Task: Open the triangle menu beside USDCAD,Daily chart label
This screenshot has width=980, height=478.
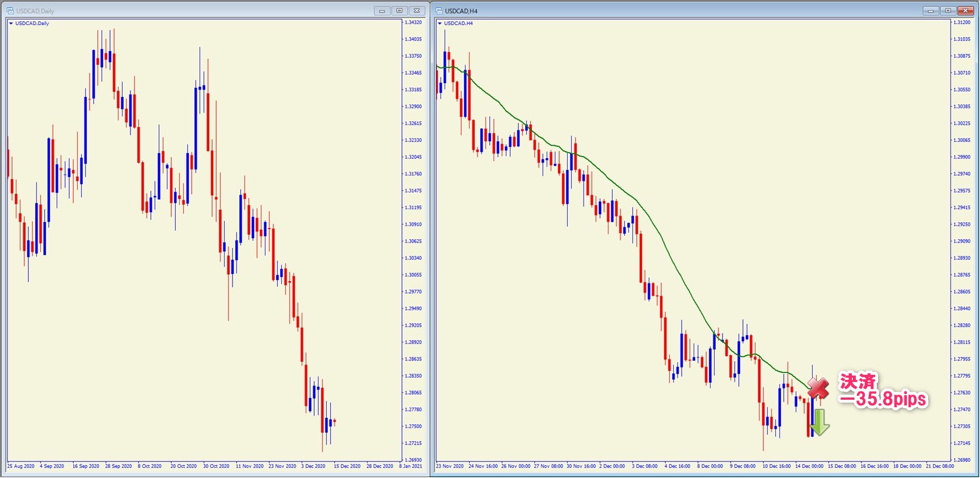Action: coord(11,24)
